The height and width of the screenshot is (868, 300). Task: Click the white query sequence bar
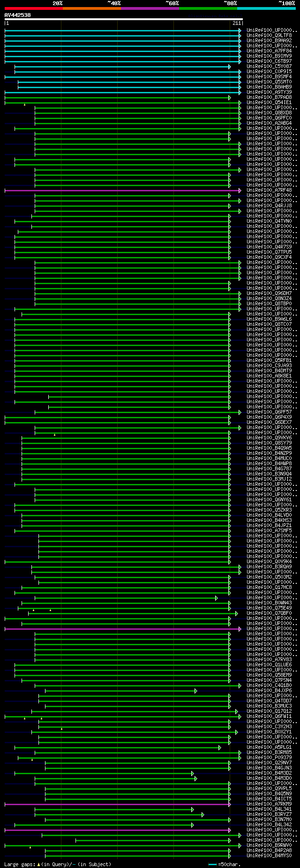tap(123, 20)
